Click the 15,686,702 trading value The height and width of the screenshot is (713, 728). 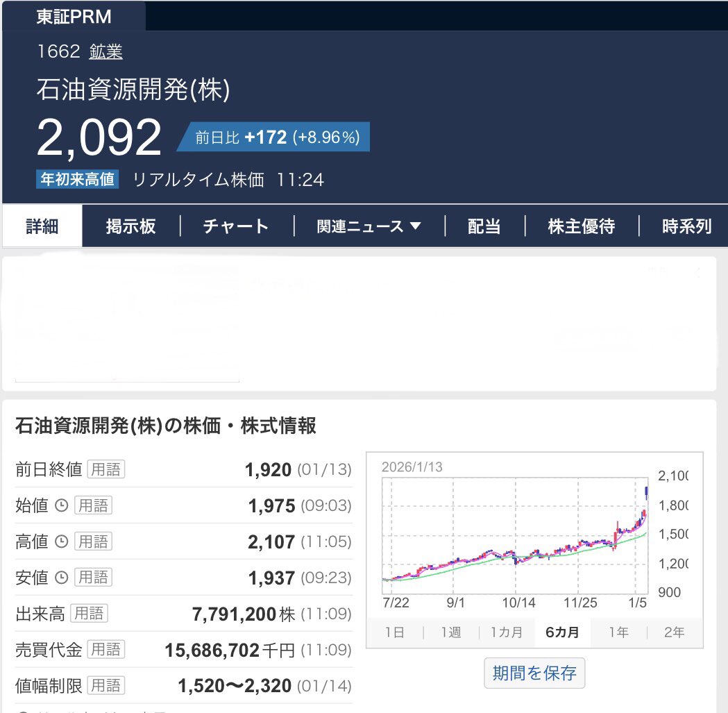pos(212,650)
